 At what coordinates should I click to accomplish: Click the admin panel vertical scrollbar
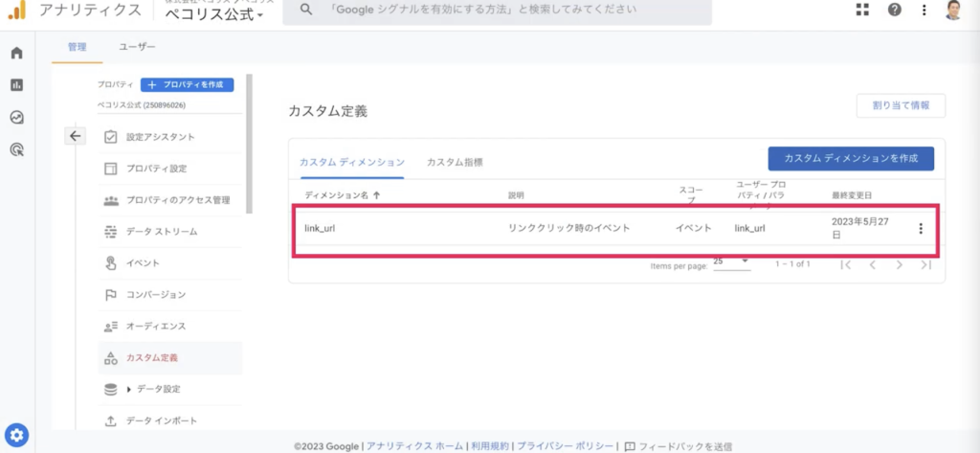tap(250, 144)
